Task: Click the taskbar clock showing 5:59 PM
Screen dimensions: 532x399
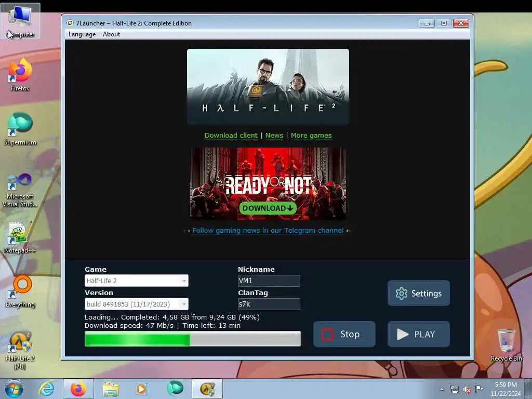Action: click(x=505, y=389)
